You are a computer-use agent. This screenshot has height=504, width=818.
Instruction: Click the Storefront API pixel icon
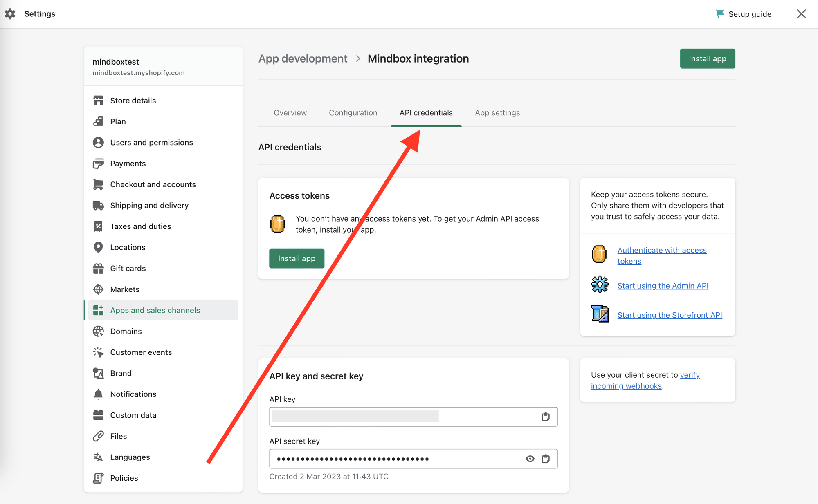point(600,314)
